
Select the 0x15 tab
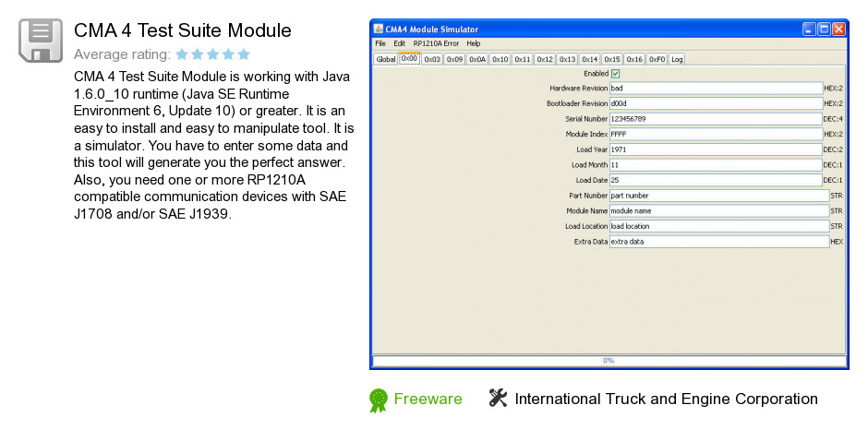point(612,59)
